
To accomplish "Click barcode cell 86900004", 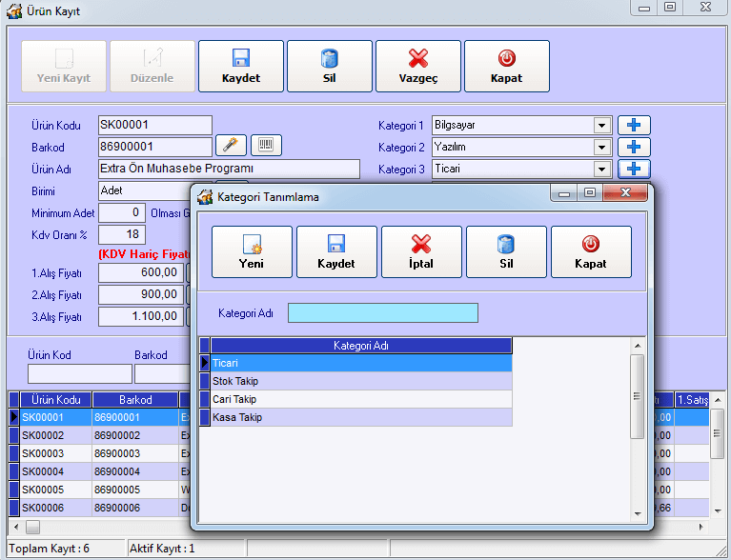I will [135, 472].
